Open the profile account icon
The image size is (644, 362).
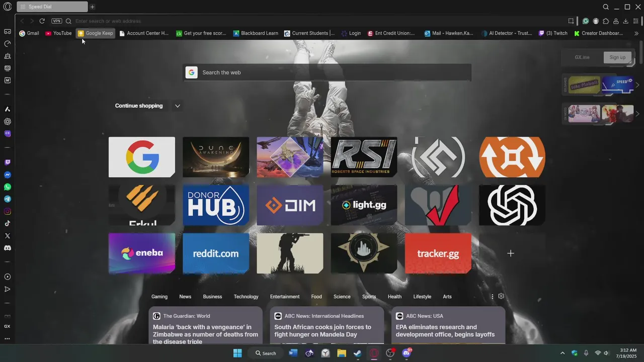[616, 21]
